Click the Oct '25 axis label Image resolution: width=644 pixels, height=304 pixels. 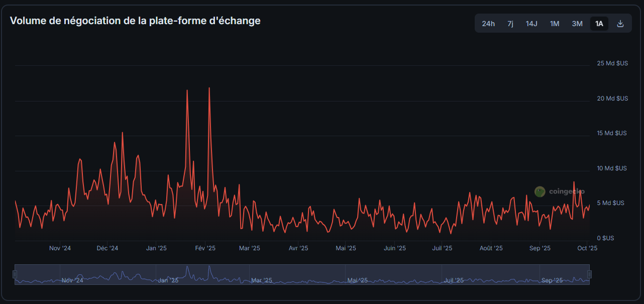[587, 248]
